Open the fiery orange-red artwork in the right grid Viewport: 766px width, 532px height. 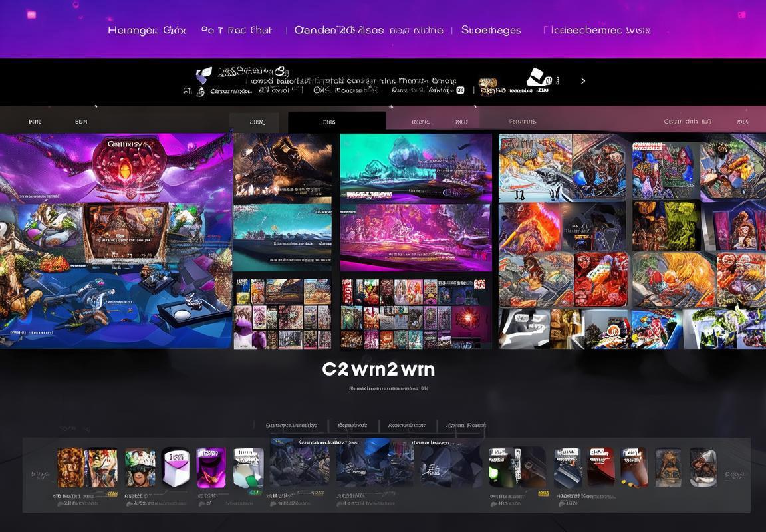529,227
